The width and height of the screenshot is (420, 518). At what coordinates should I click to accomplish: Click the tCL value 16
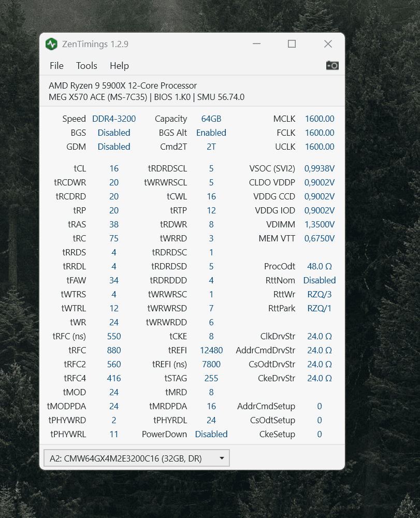coord(114,168)
